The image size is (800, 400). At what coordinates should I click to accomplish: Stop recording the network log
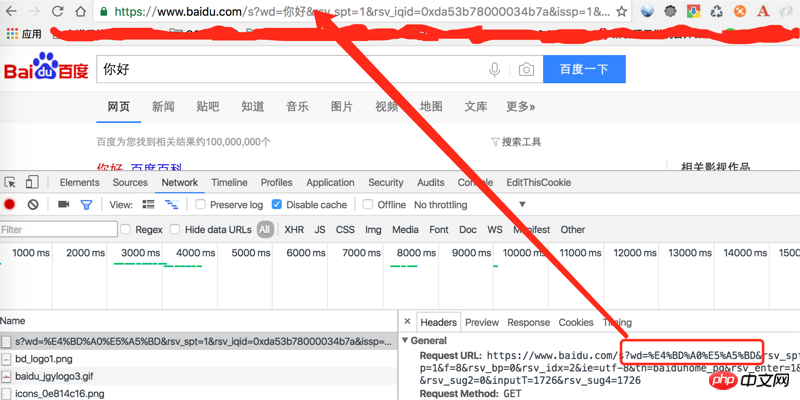coord(10,205)
